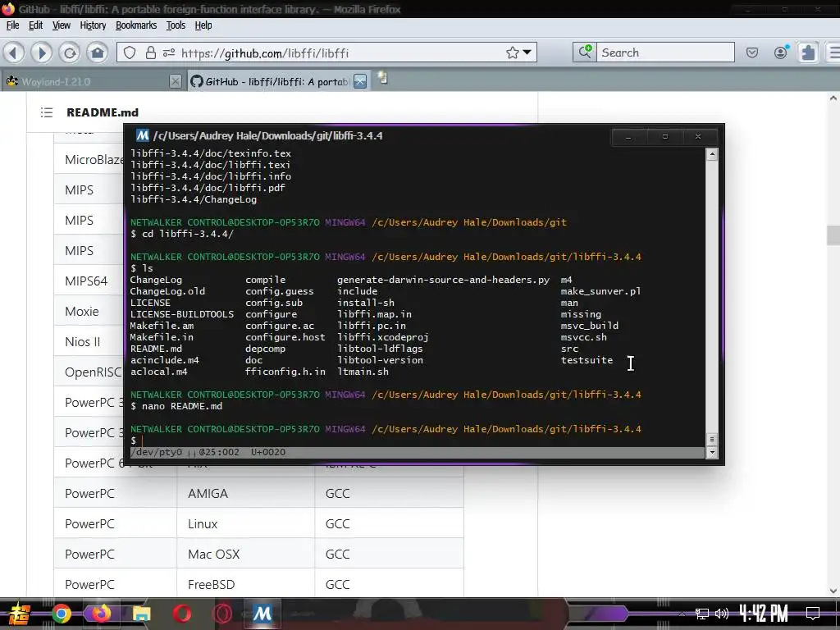The width and height of the screenshot is (840, 630).
Task: Click search engine magnifier icon
Action: coord(584,52)
